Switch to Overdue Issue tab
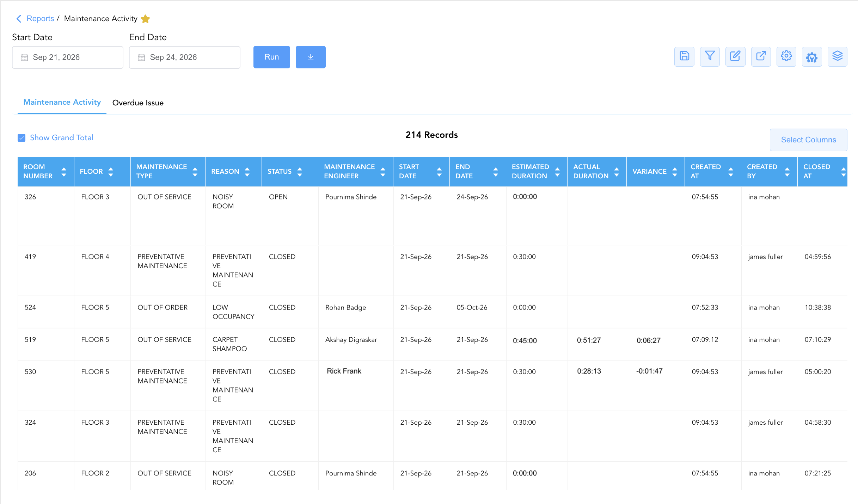The image size is (858, 504). (x=138, y=103)
